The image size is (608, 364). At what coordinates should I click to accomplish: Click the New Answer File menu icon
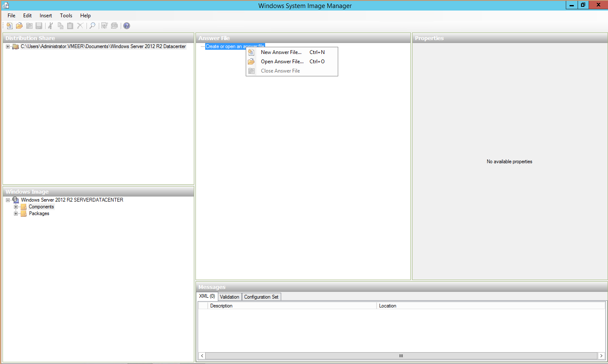coord(251,52)
